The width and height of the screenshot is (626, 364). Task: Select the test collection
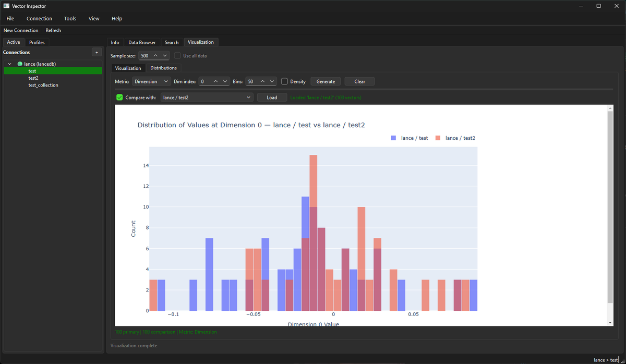coord(53,71)
